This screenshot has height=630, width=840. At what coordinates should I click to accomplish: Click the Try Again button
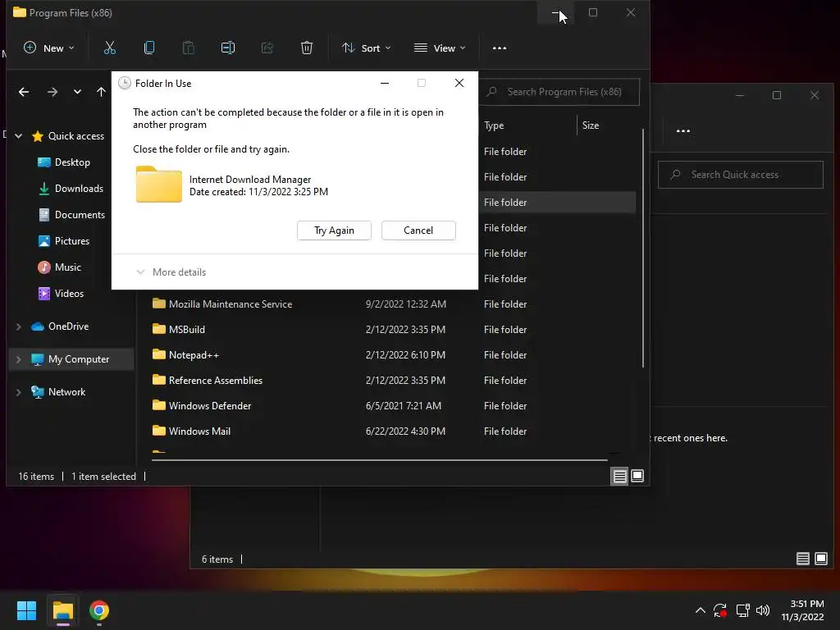[335, 231]
